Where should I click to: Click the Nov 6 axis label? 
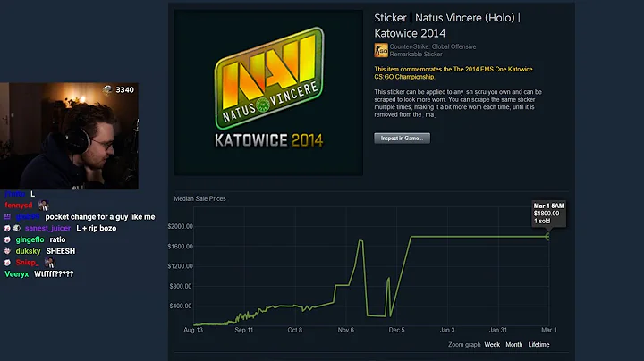click(x=345, y=330)
